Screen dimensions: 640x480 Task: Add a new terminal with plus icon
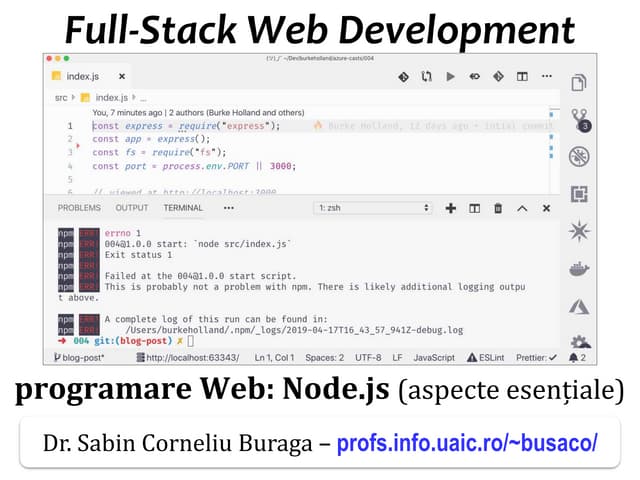click(450, 208)
